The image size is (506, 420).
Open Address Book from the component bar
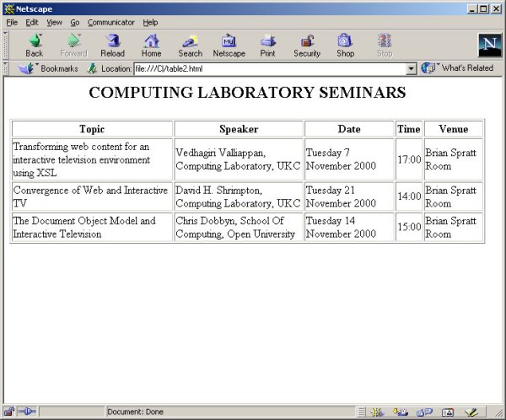click(x=448, y=412)
